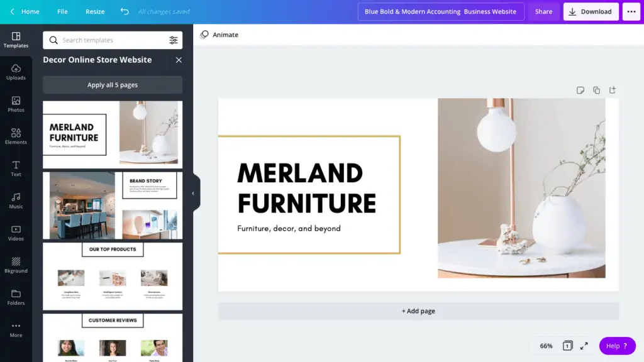The width and height of the screenshot is (644, 362).
Task: Open the Music library panel
Action: tap(16, 200)
